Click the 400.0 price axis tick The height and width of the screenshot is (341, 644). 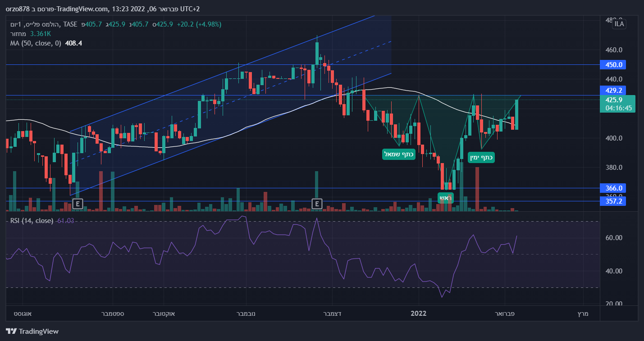pos(614,138)
